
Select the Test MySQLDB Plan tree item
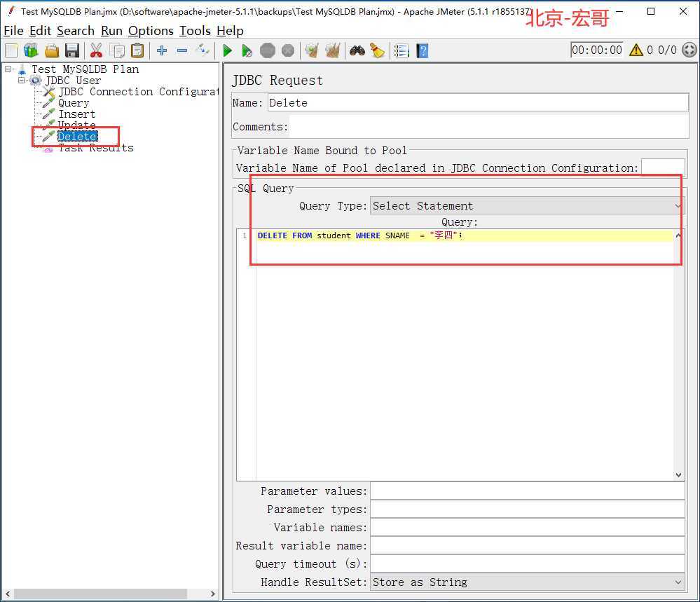coord(85,69)
